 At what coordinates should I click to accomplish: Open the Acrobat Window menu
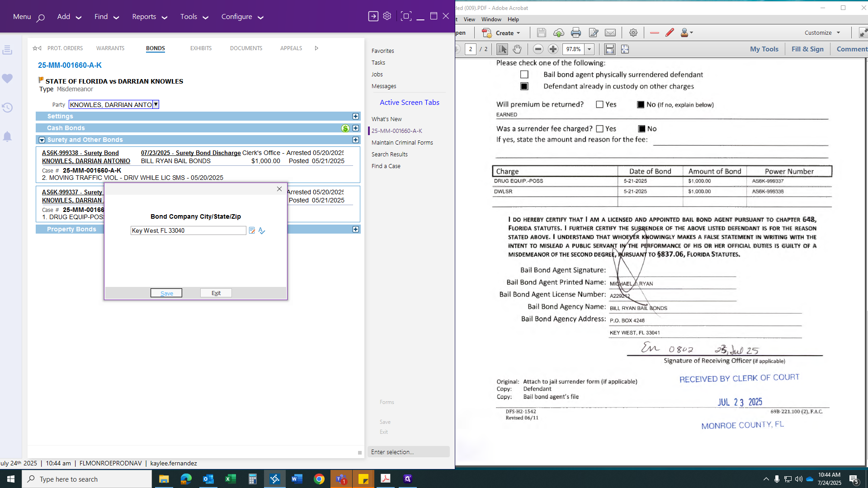(491, 19)
